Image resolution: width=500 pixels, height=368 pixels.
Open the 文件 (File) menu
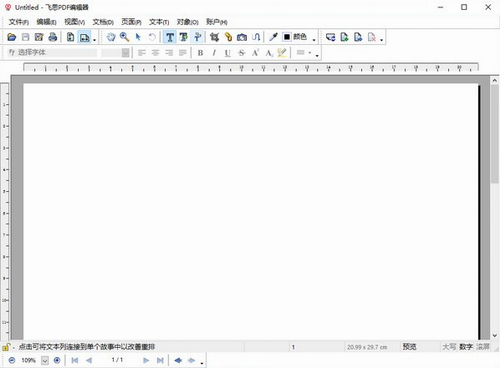(x=18, y=22)
